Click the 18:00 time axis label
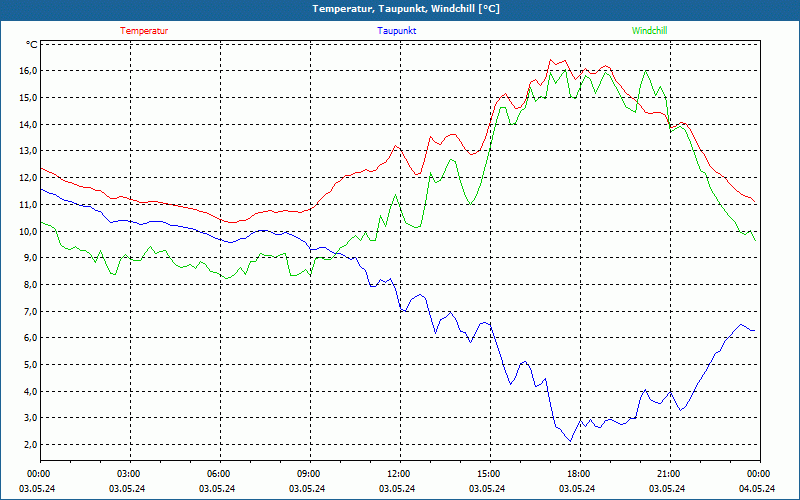 (x=580, y=474)
